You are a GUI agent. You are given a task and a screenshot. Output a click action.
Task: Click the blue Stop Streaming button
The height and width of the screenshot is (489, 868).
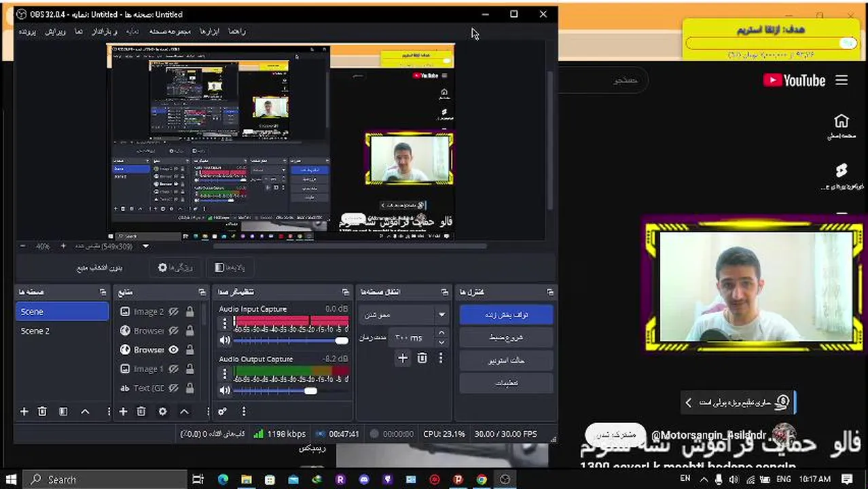click(x=506, y=315)
